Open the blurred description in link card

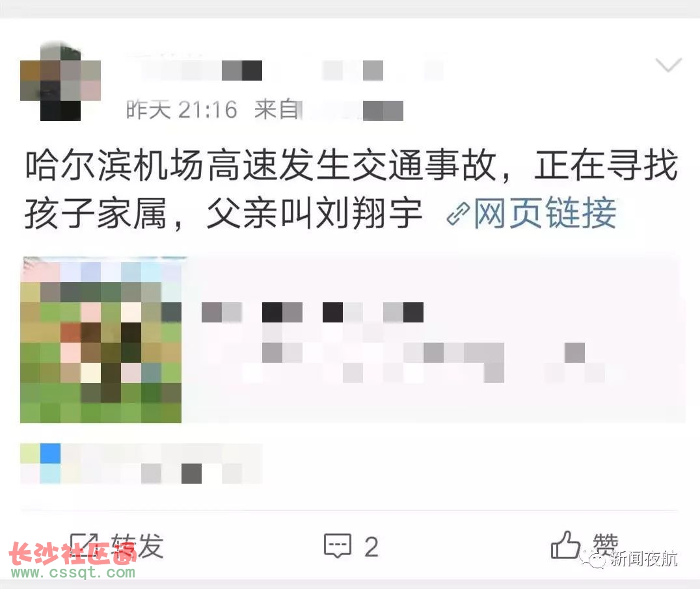click(402, 362)
